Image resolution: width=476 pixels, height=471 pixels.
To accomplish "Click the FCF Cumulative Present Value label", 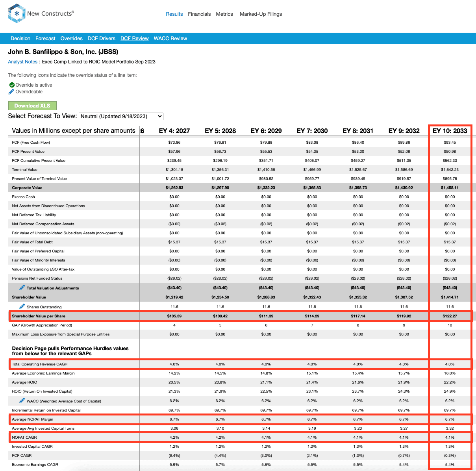I will [39, 160].
